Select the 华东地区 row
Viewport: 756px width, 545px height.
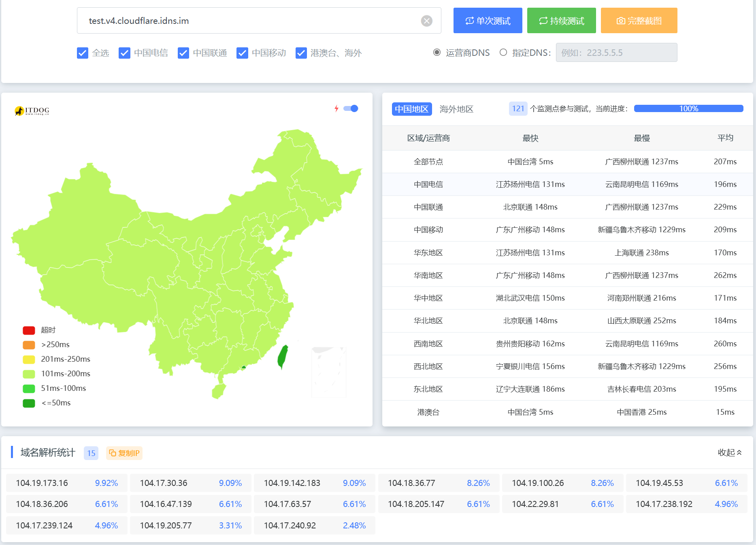click(x=567, y=252)
